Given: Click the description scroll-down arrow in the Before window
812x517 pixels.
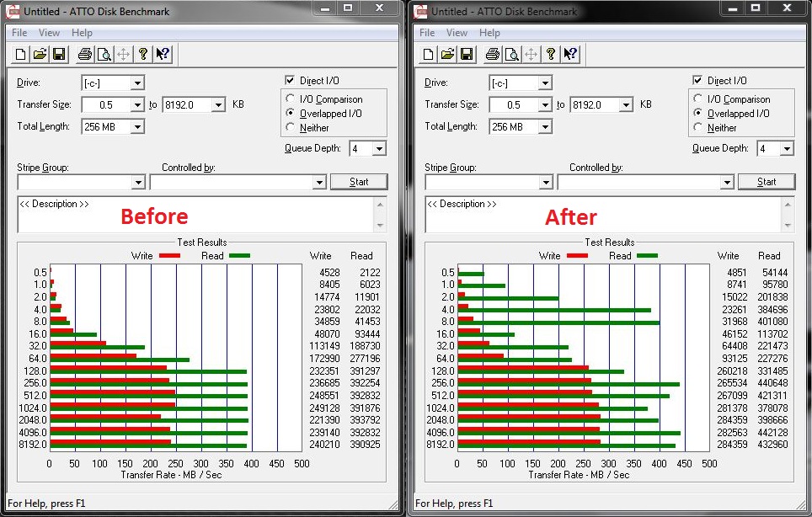Looking at the screenshot, I should pos(380,225).
